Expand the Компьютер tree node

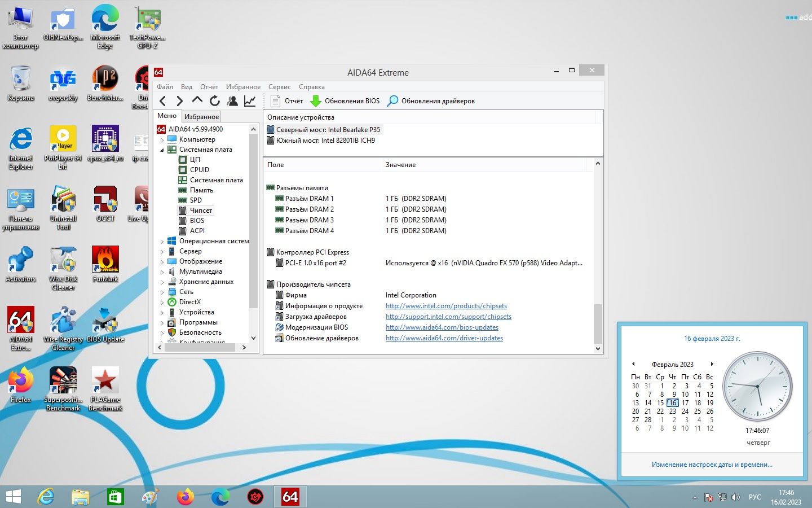tap(162, 139)
